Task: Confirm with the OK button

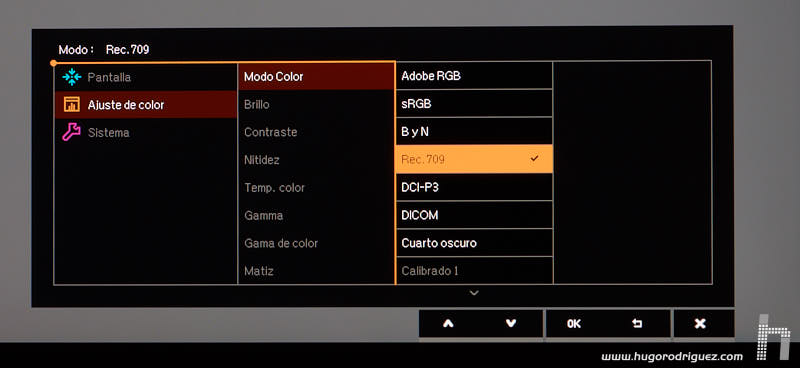Action: pos(574,324)
